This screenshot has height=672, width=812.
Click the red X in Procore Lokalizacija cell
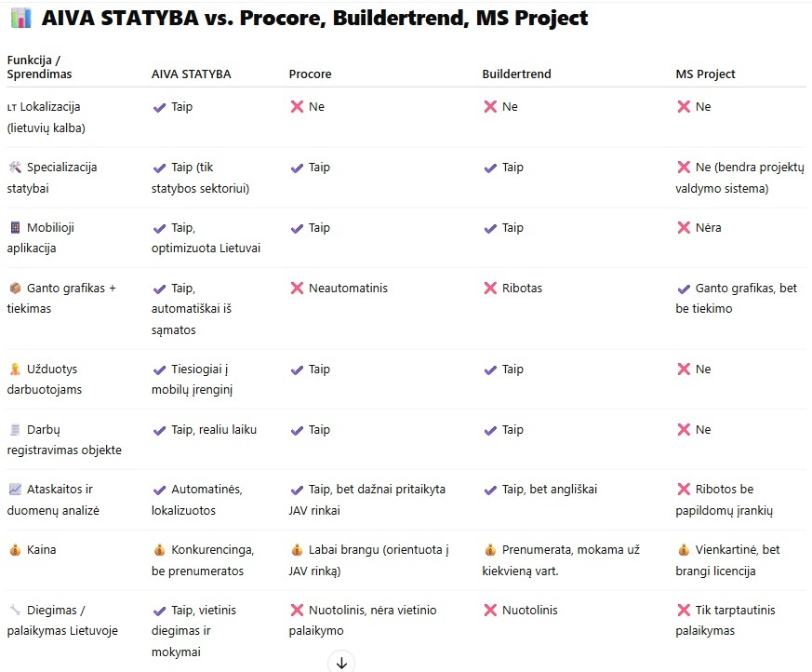pyautogui.click(x=297, y=107)
